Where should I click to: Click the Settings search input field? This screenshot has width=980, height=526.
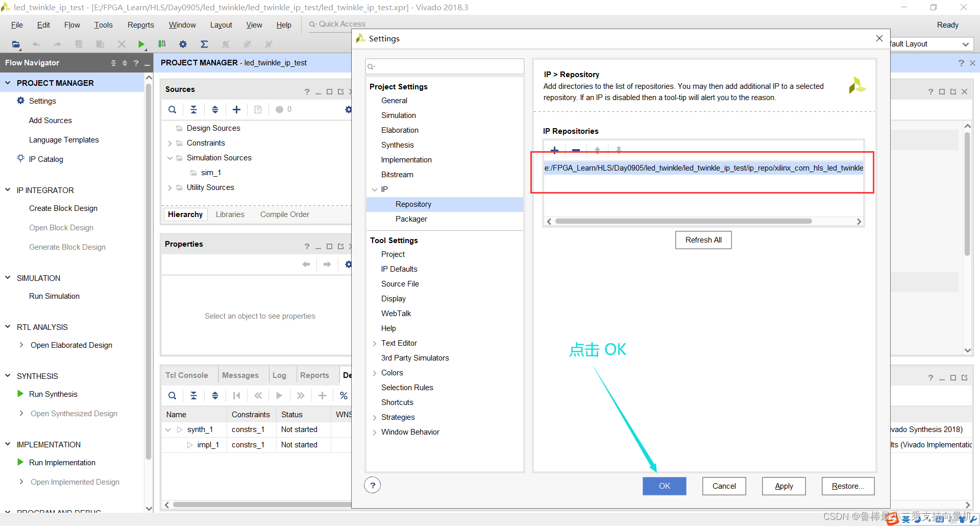(445, 66)
